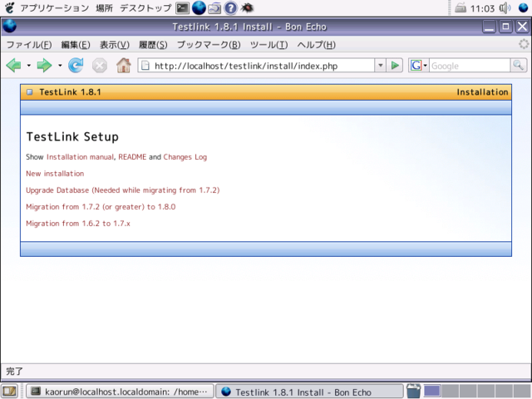Viewport: 532px width, 399px height.
Task: Click the GNOME foot icon
Action: [x=10, y=7]
